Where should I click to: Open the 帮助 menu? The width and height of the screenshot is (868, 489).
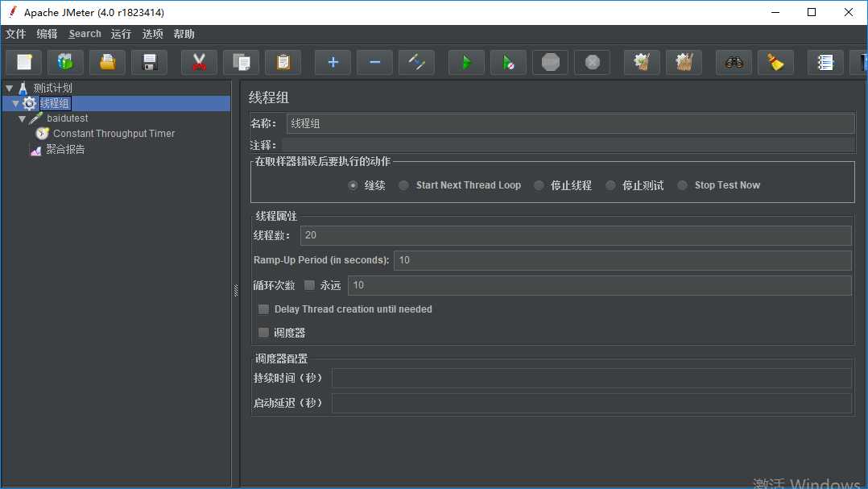184,34
